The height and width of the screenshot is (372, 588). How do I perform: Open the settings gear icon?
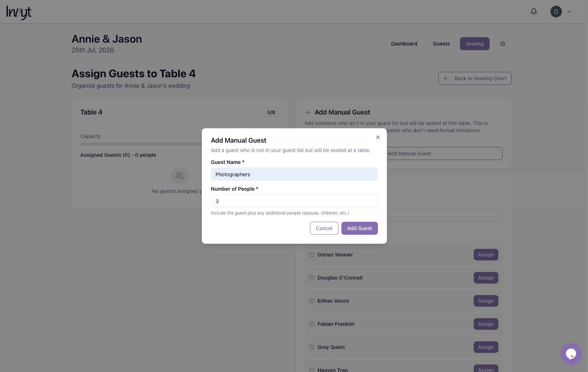(x=502, y=43)
